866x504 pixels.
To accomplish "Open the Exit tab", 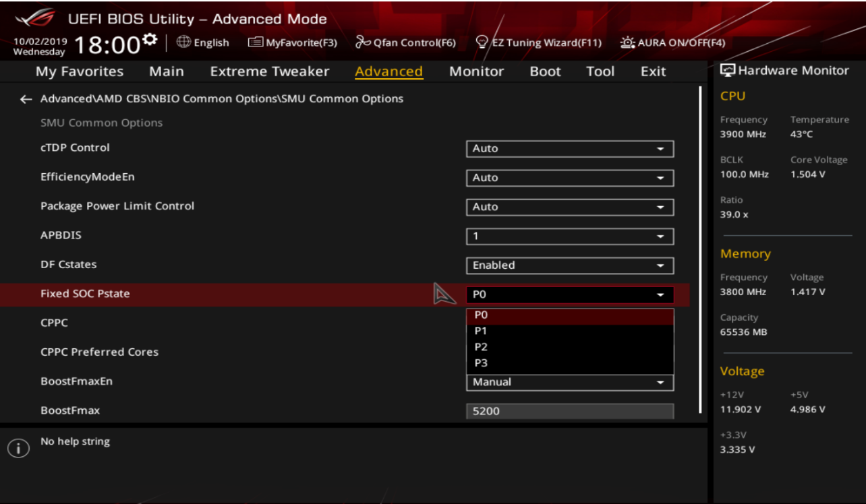I will [x=654, y=71].
